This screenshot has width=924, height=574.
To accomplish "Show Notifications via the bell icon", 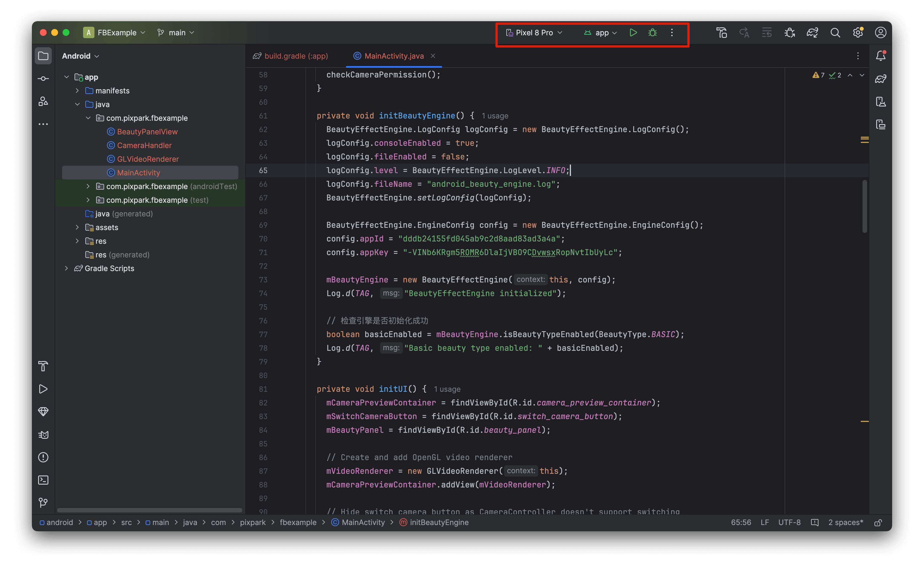I will [x=880, y=56].
